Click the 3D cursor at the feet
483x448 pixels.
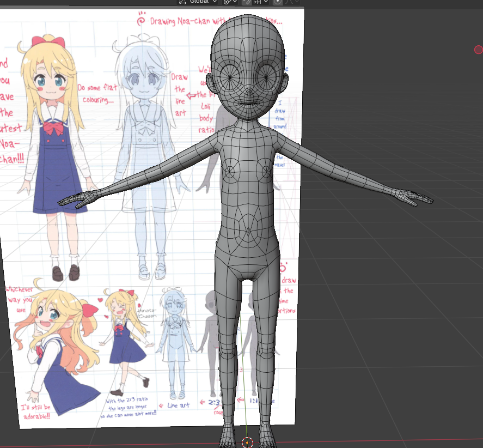pos(247,443)
